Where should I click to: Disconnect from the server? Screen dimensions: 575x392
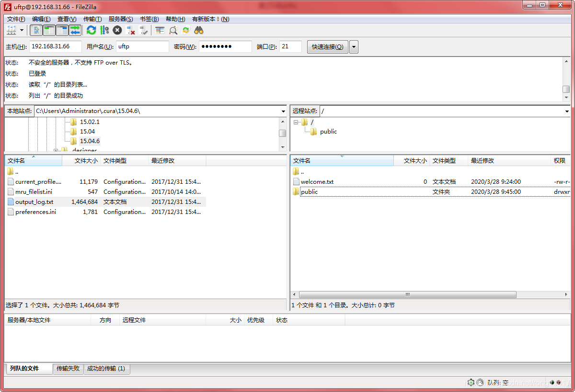coord(130,30)
